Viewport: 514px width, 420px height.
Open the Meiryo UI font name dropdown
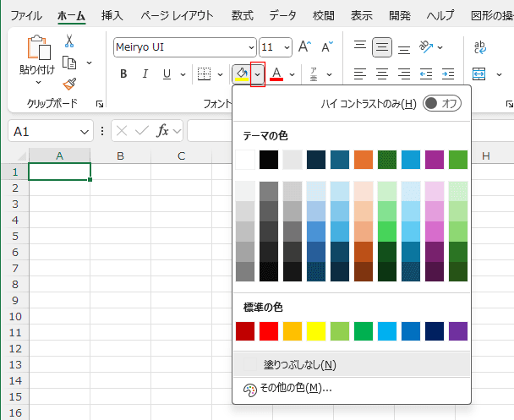coord(250,47)
